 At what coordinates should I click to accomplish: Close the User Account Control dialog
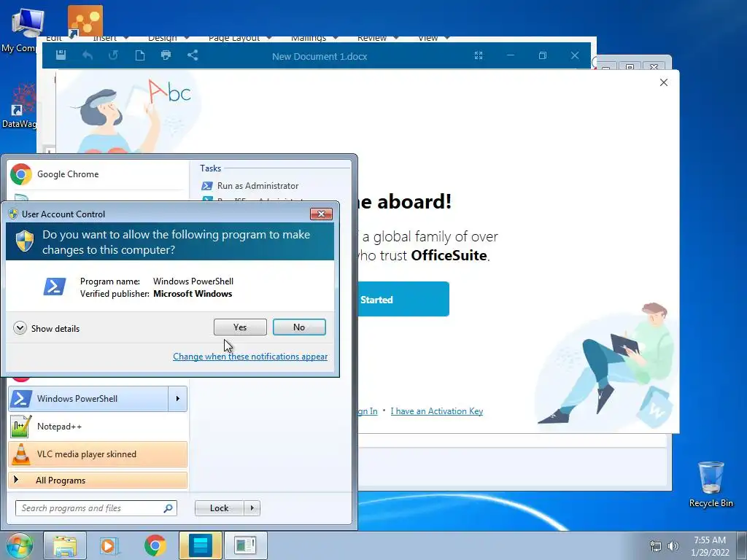pos(321,214)
